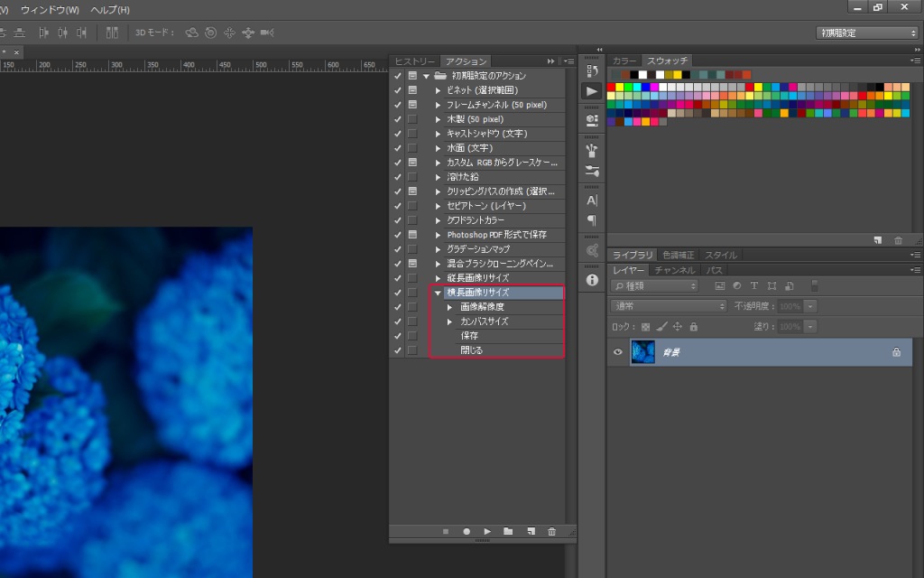Open the Brush Presets icon in the dock
924x578 pixels.
592,171
